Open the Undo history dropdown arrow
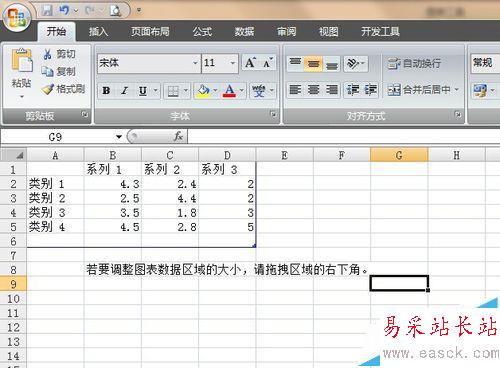The image size is (500, 368). (x=76, y=10)
